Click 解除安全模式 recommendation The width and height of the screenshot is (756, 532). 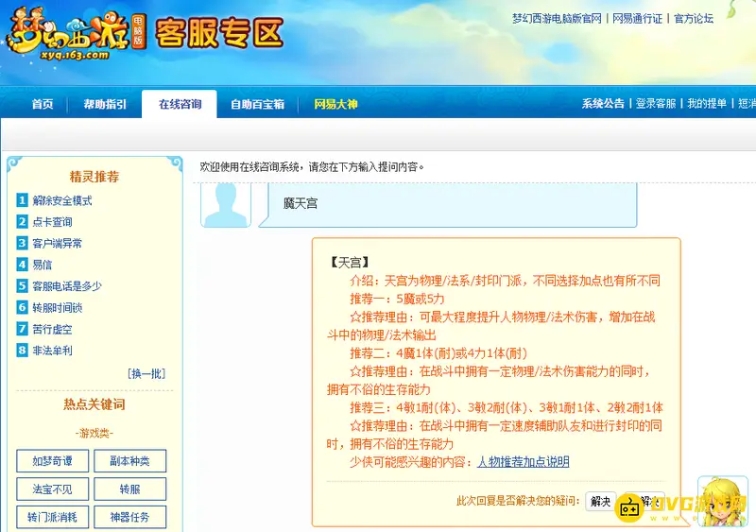[x=62, y=200]
